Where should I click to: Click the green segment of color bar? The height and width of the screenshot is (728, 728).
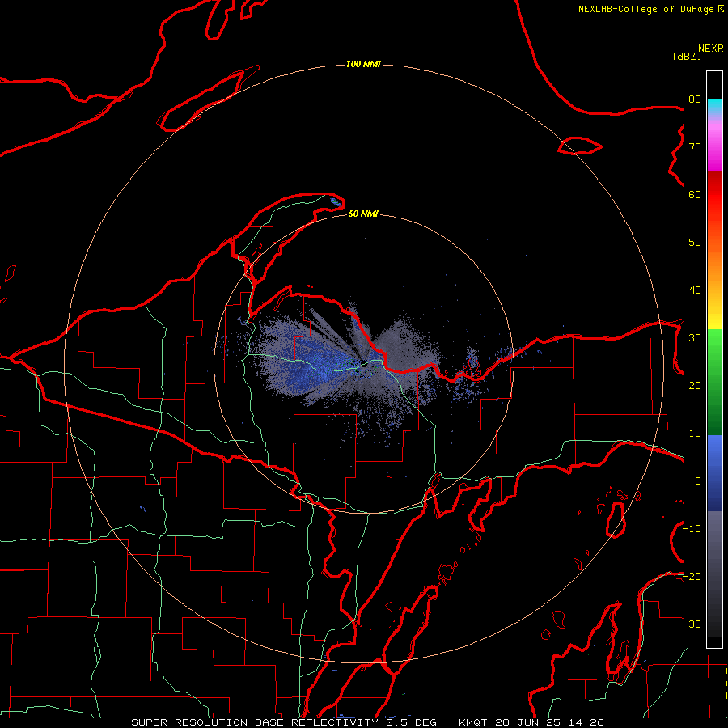(714, 381)
